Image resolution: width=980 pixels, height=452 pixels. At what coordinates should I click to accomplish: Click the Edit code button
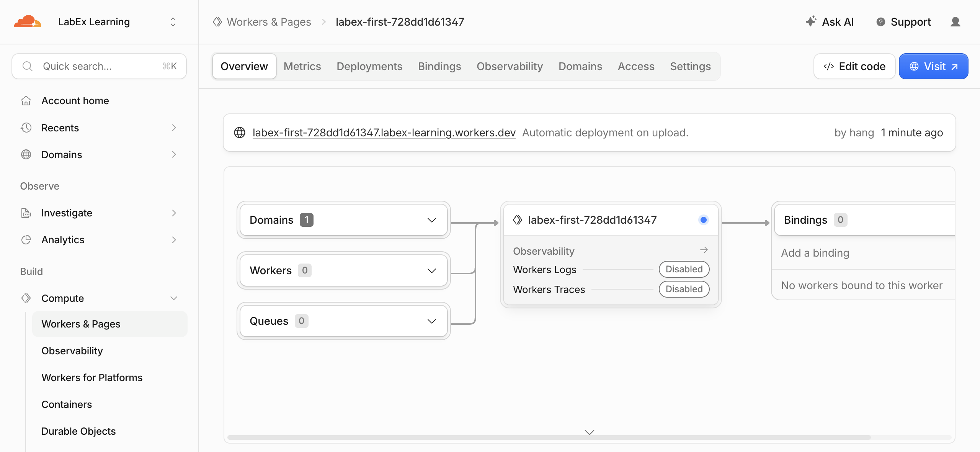854,66
